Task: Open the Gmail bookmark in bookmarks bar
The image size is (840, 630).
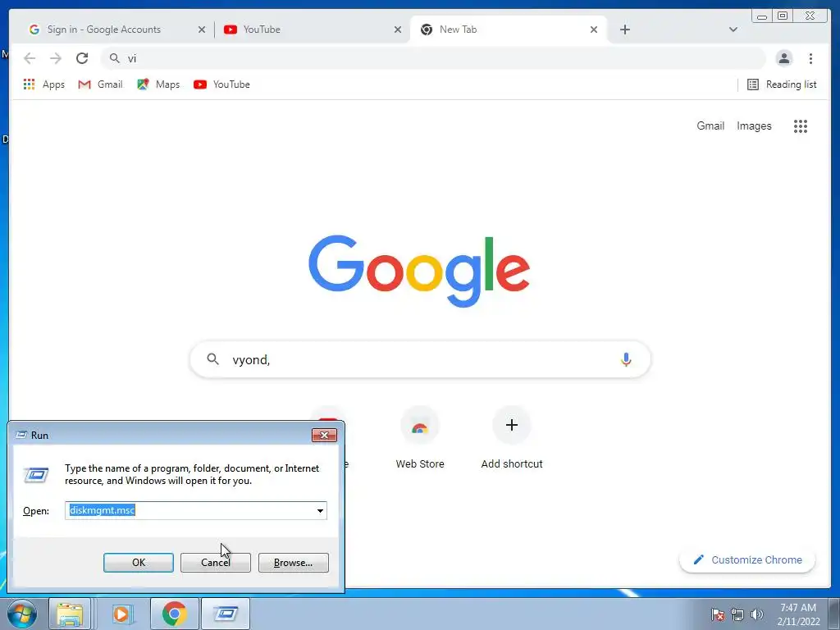Action: tap(100, 84)
